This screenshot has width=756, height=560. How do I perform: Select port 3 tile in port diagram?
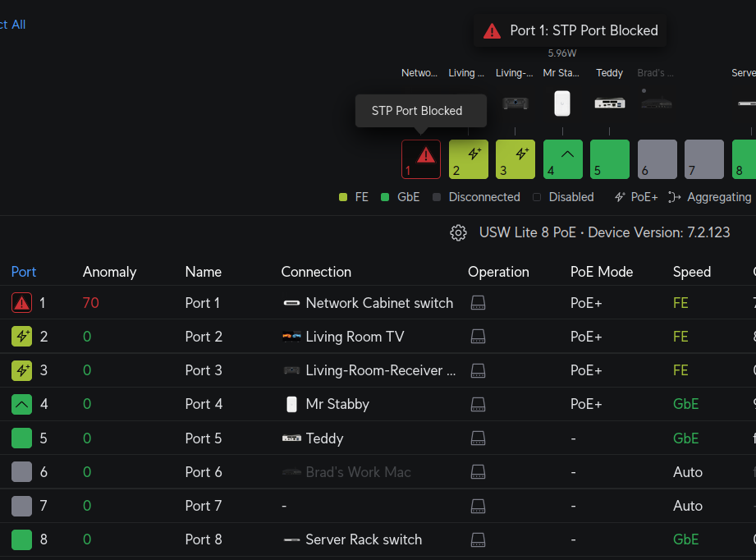pos(515,159)
